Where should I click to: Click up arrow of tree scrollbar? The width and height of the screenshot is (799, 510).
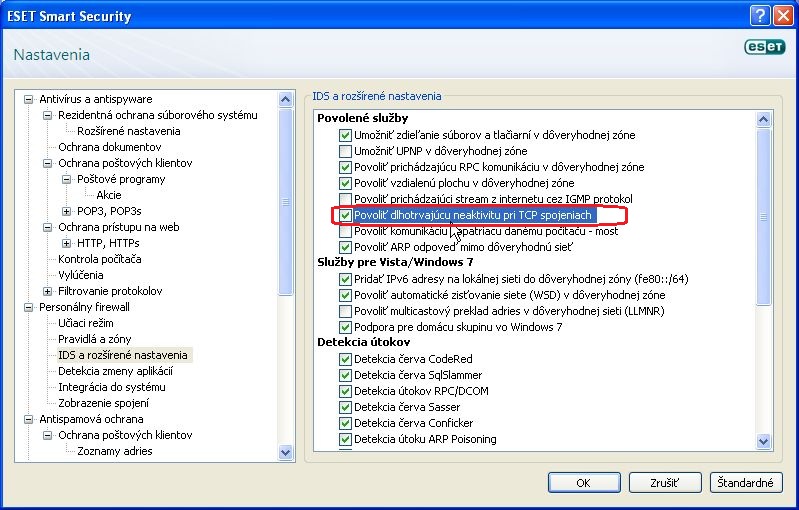pos(285,99)
